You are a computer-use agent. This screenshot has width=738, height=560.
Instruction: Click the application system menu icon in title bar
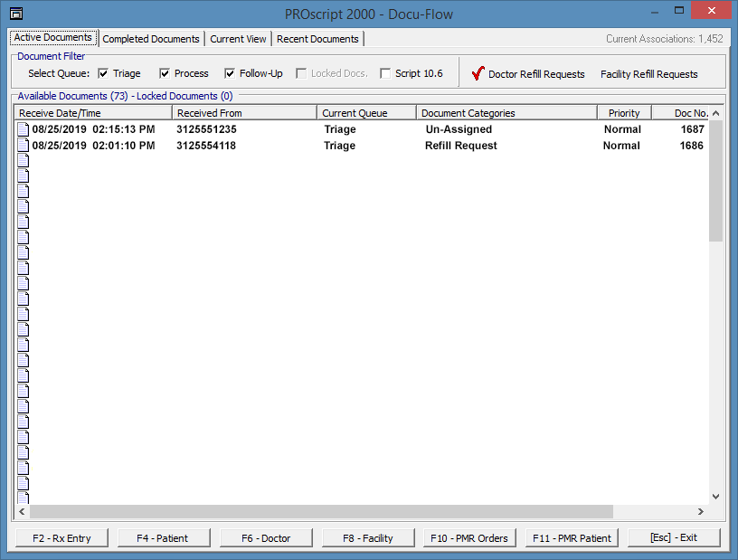15,13
